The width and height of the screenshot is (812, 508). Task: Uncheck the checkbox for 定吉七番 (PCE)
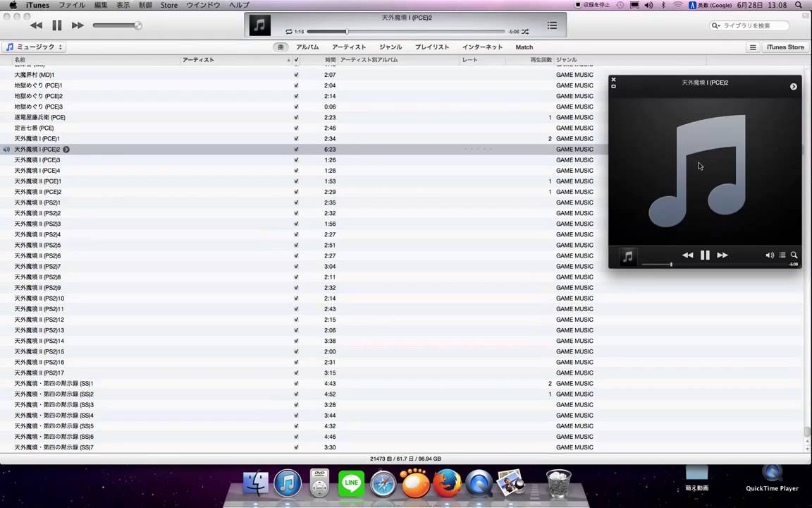pos(296,128)
